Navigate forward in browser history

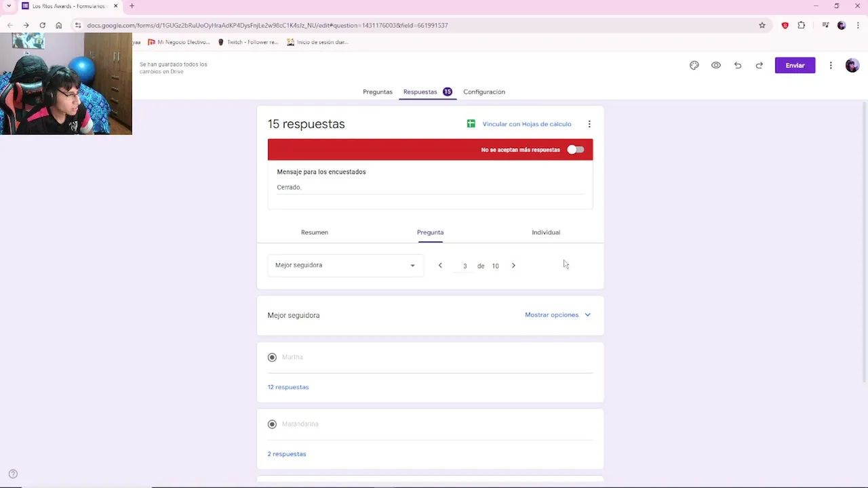point(26,25)
